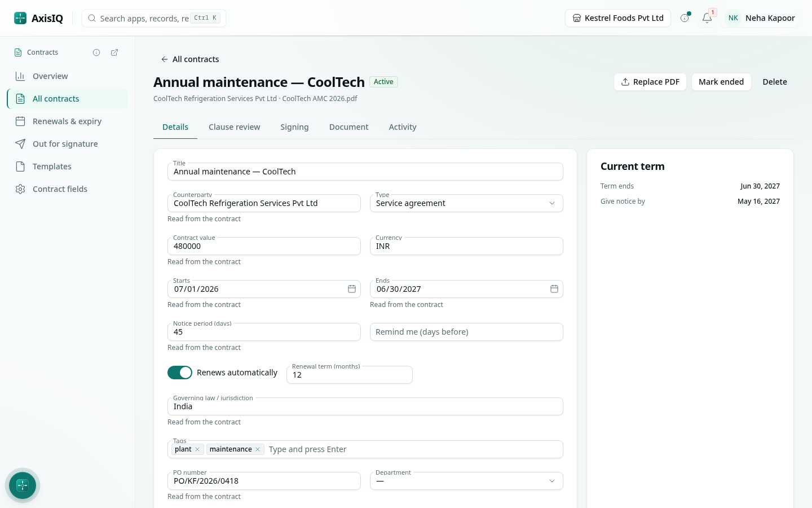The width and height of the screenshot is (812, 508).
Task: Toggle Renews automatically switch
Action: point(180,373)
